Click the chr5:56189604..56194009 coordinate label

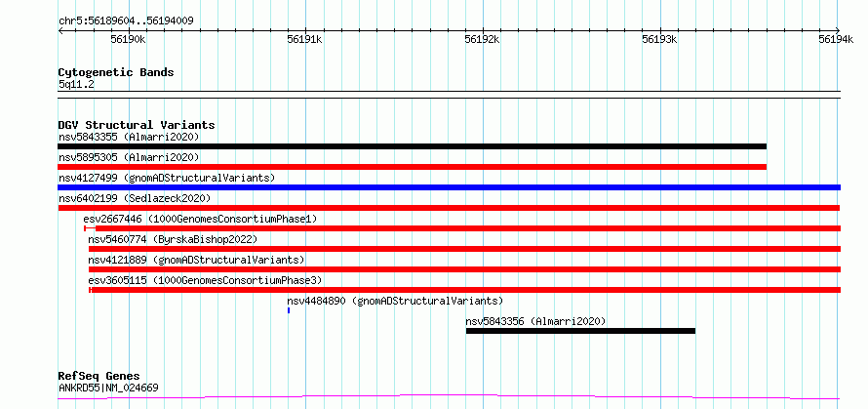coord(126,21)
